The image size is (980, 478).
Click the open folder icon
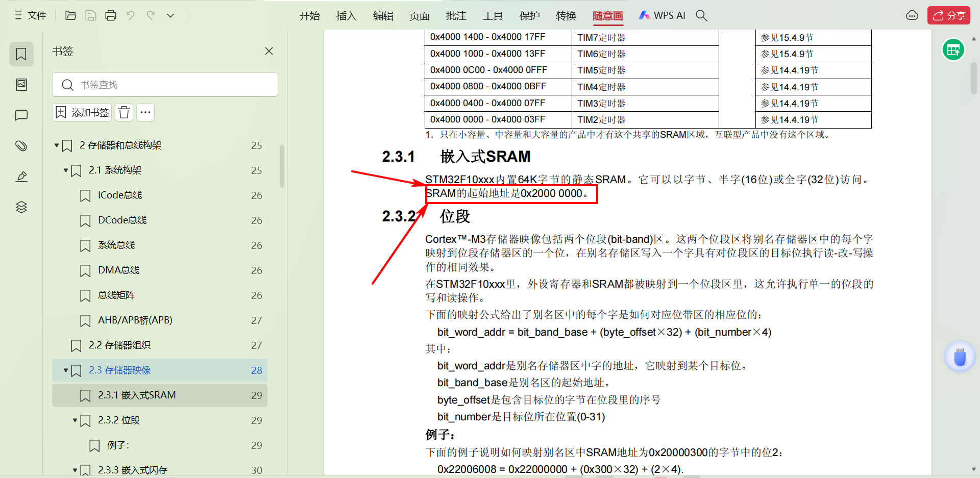[71, 15]
